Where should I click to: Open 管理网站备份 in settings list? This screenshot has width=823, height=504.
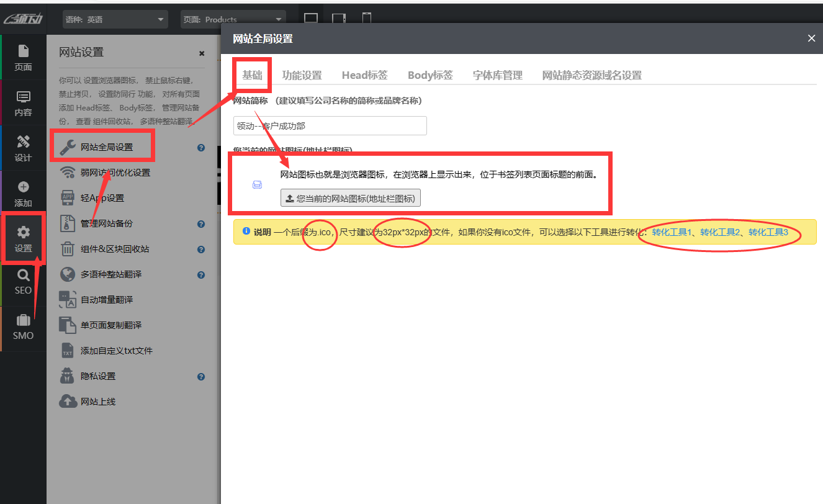(106, 223)
